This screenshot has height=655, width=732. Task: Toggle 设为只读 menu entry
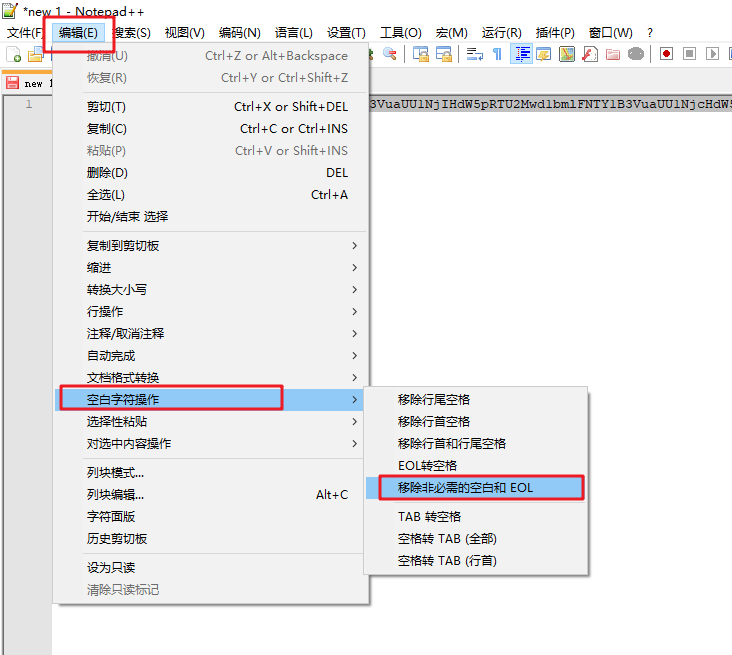[211, 568]
